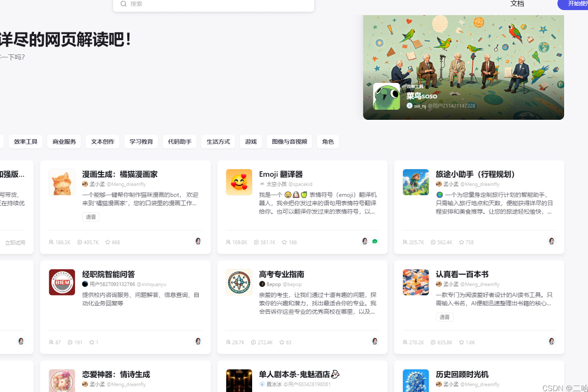Click the green parrot avatar of 菜鸟soso
Image resolution: width=588 pixels, height=392 pixels.
tap(386, 96)
